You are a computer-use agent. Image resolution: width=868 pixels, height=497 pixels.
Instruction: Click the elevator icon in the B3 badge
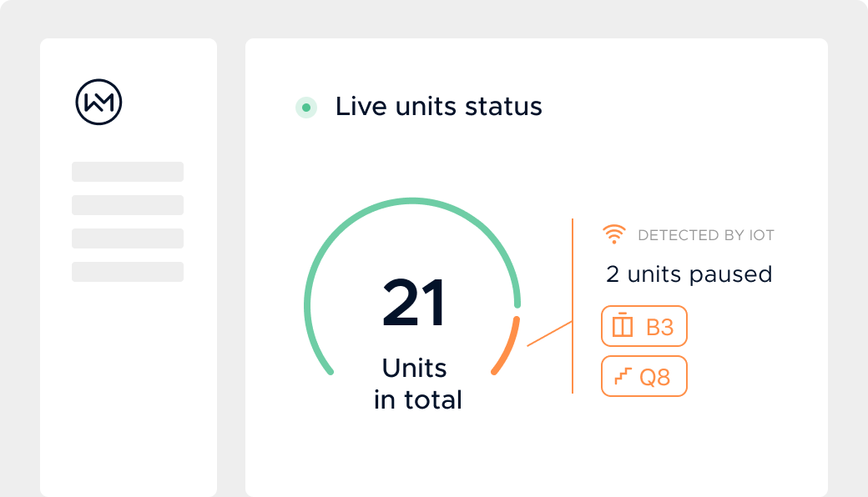coord(623,326)
